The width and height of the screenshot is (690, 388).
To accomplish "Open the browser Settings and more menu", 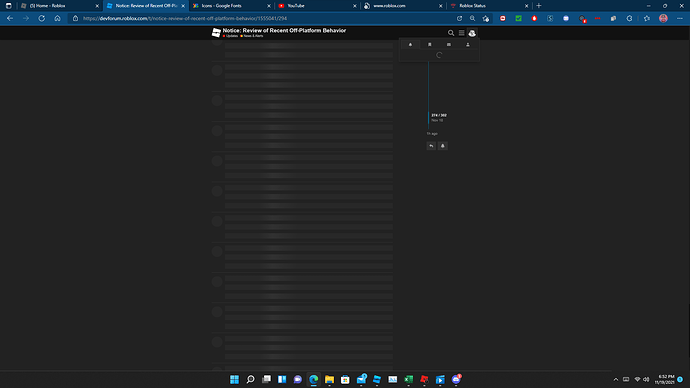I will [x=680, y=18].
